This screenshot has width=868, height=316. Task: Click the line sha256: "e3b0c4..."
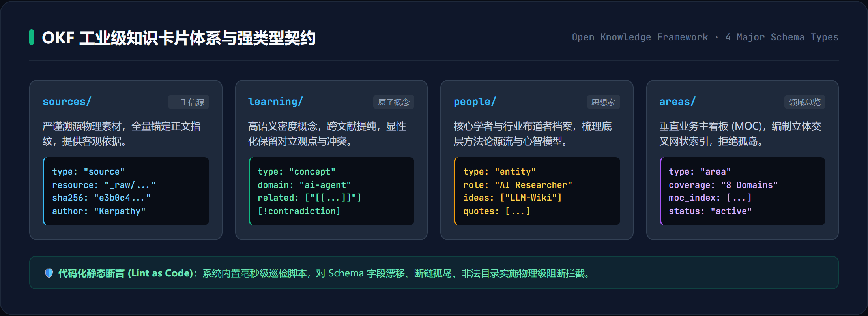[101, 197]
